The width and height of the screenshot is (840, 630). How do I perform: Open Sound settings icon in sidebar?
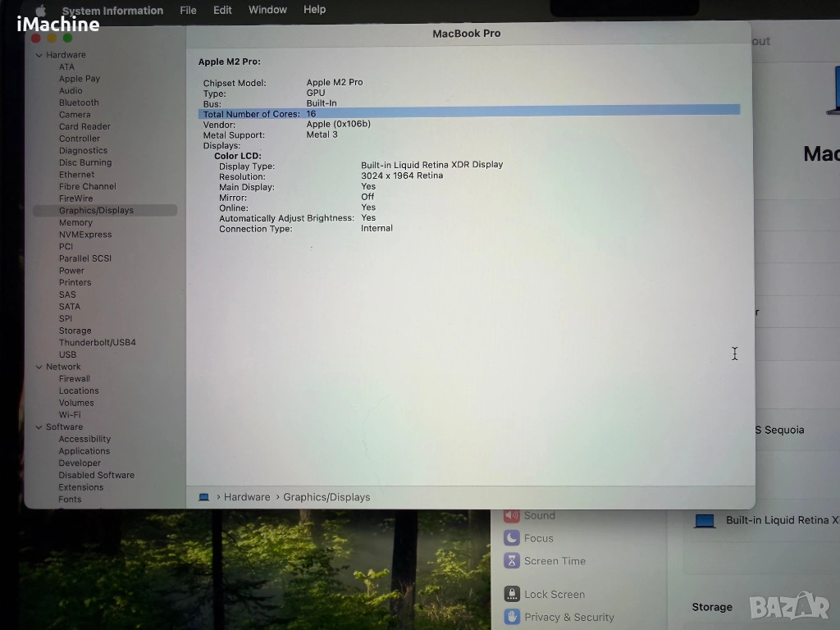[512, 515]
